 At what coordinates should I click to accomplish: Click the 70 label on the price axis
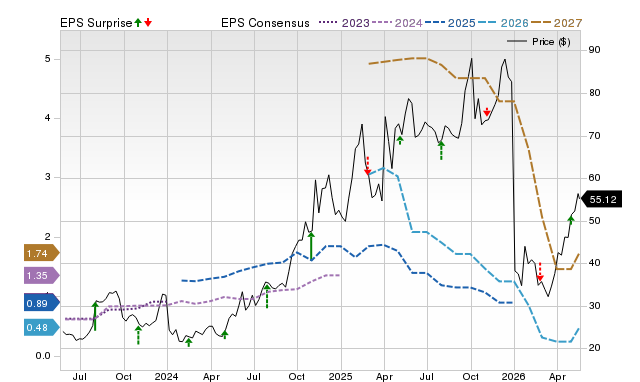(x=594, y=135)
